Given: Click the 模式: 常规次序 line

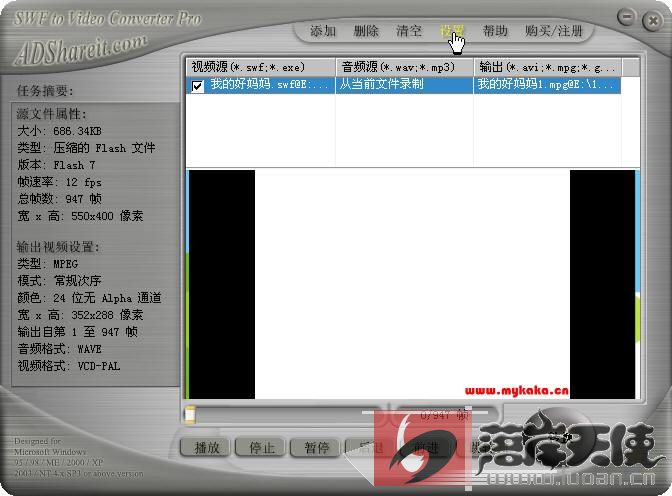Looking at the screenshot, I should click(x=59, y=281).
